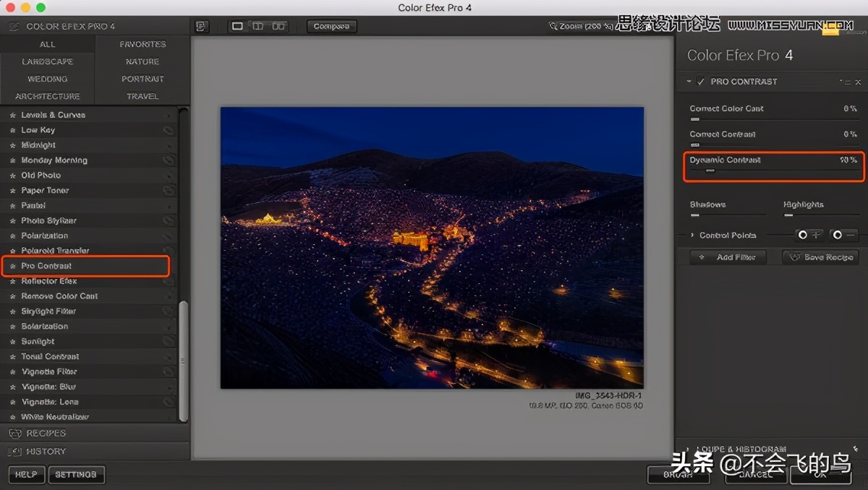Select the side-by-side preview icon
Viewport: 868px width, 490px height.
coord(279,25)
